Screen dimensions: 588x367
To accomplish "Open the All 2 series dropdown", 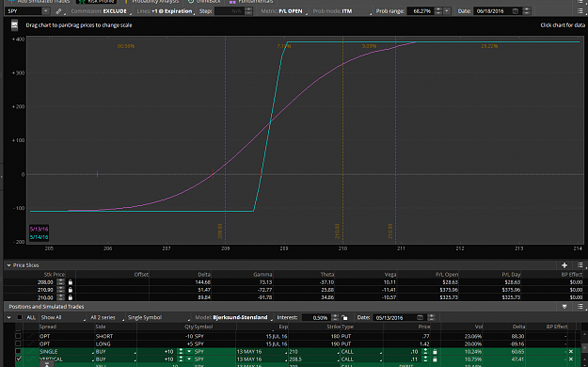I will click(x=107, y=317).
